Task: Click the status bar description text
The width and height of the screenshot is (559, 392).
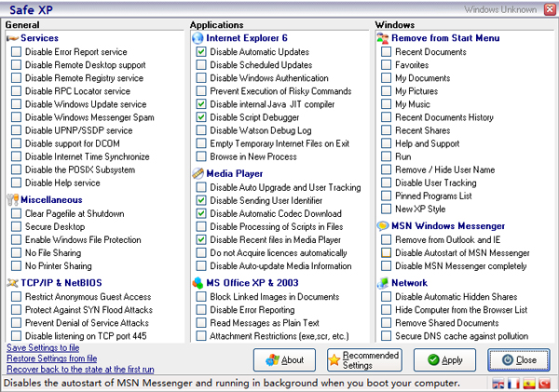Action: 232,384
